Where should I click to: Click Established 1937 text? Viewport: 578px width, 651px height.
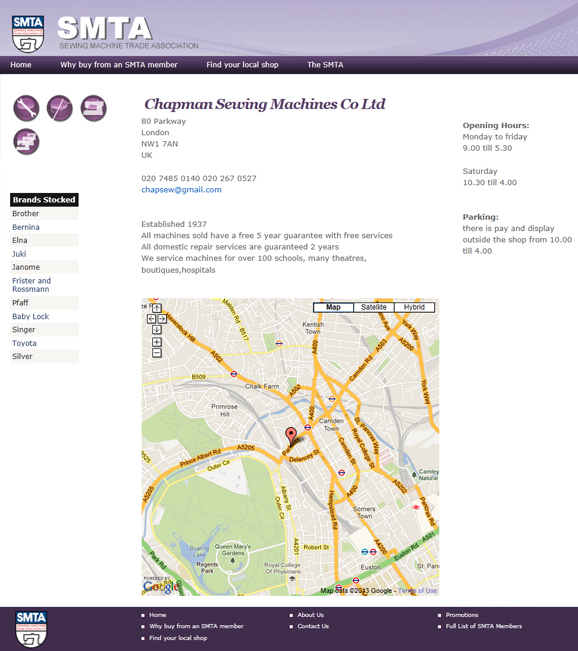[174, 224]
